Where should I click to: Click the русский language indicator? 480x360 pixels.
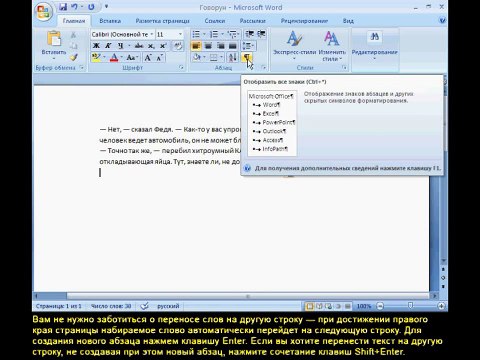pos(168,306)
